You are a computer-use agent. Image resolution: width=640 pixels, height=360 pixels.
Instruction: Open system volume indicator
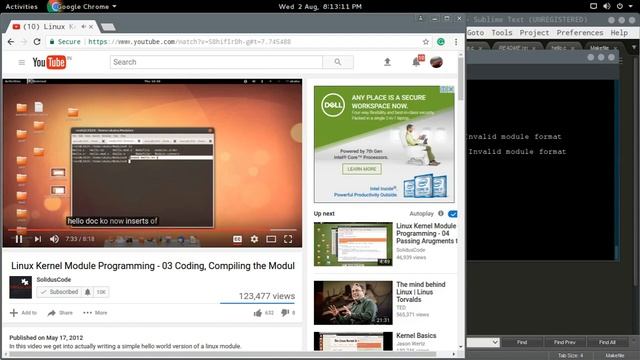607,6
